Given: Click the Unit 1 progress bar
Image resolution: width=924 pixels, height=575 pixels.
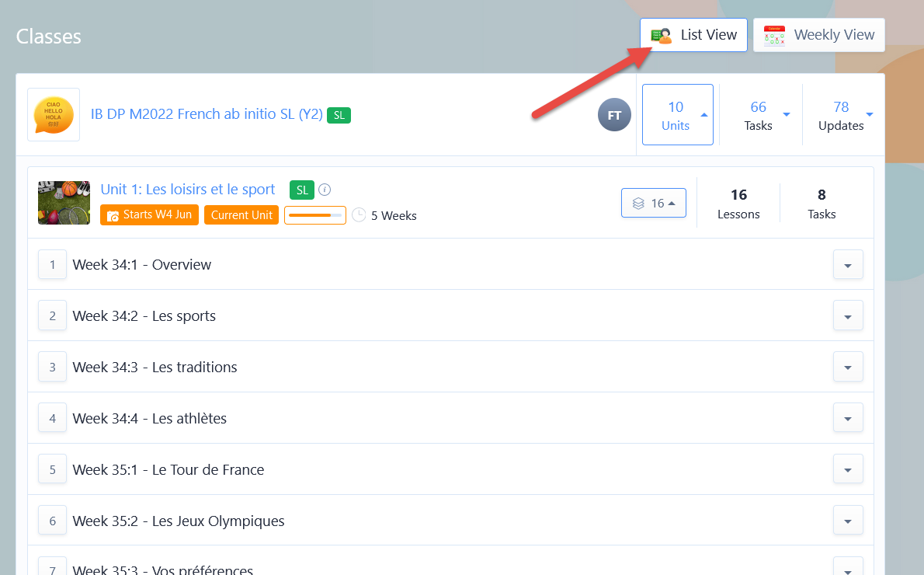Looking at the screenshot, I should coord(315,215).
